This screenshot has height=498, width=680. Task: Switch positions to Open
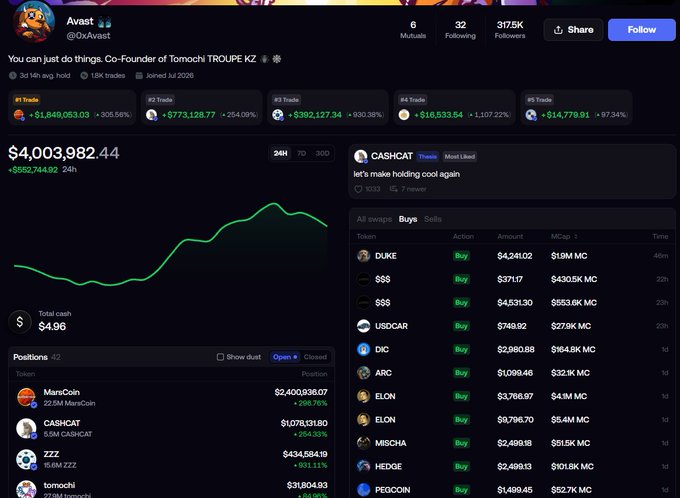(x=284, y=357)
